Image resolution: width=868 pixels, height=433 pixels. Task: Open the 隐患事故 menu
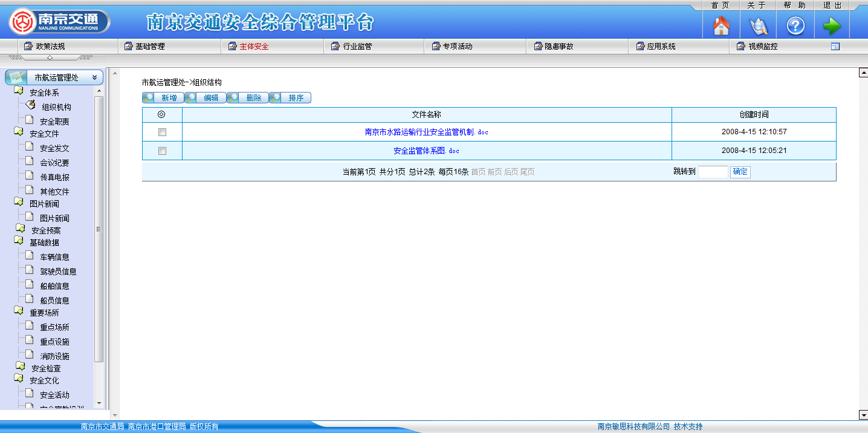click(554, 47)
